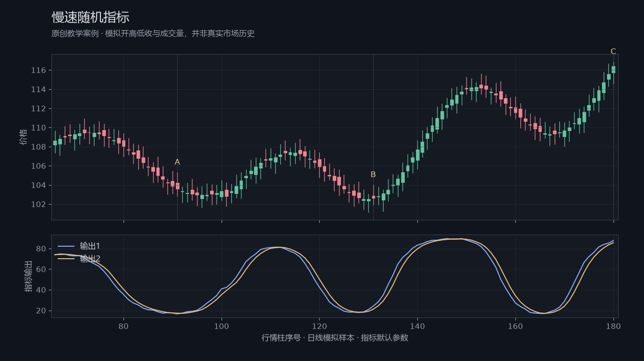Click the 指标输出 y-axis label
The height and width of the screenshot is (361, 644).
[29, 276]
